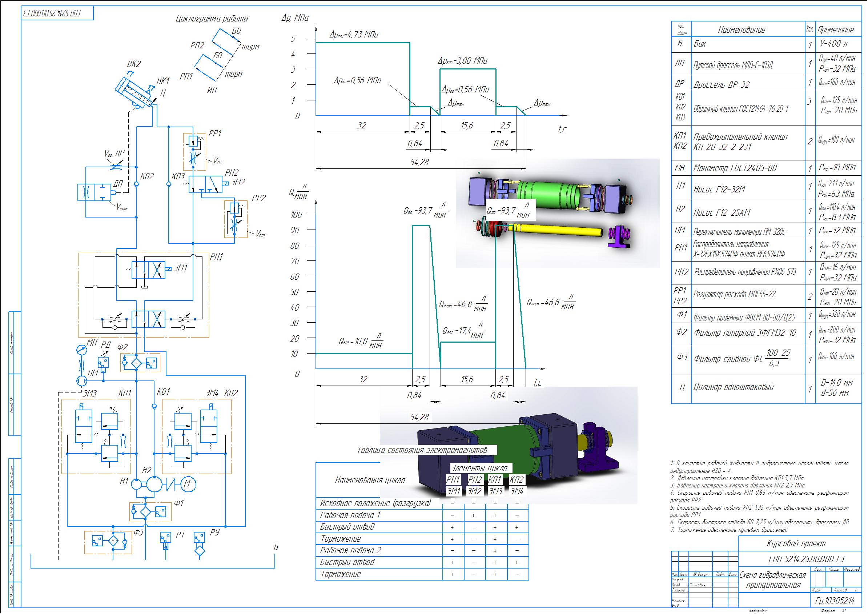868x614 pixels.
Task: Click 'Предохранительный клапан КП-20-32-2-231' entry
Action: pos(740,142)
